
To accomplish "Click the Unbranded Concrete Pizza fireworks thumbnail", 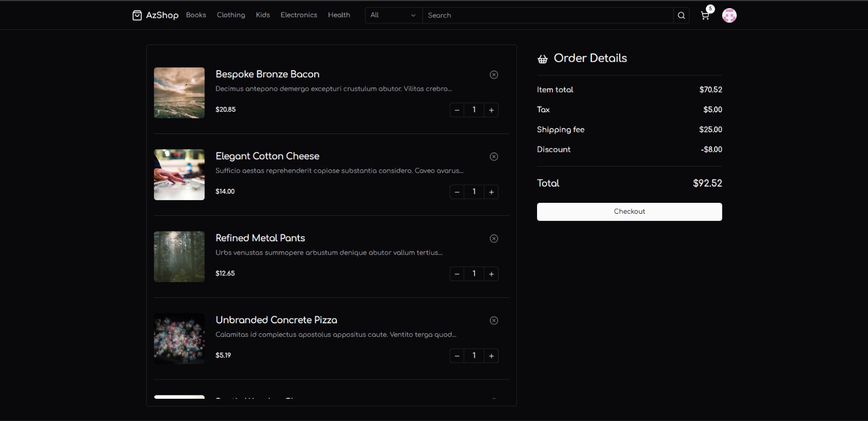I will (x=179, y=339).
